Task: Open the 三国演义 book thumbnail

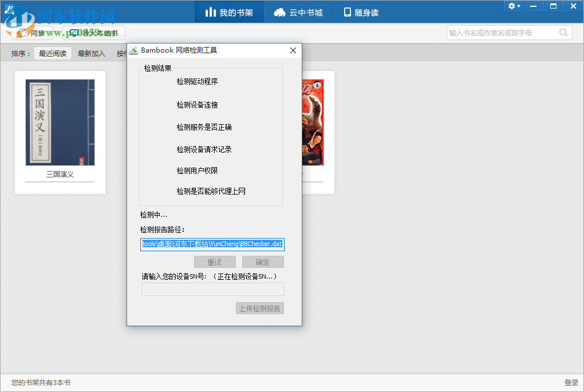Action: pos(60,121)
